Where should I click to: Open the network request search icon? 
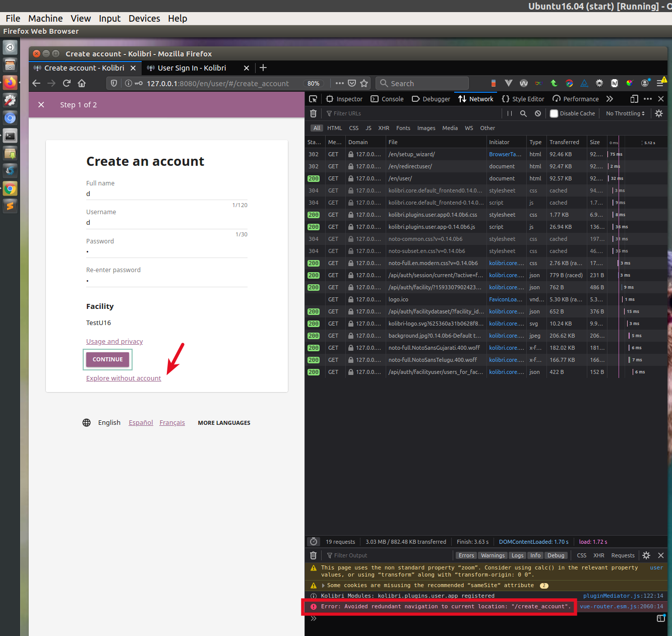[523, 113]
